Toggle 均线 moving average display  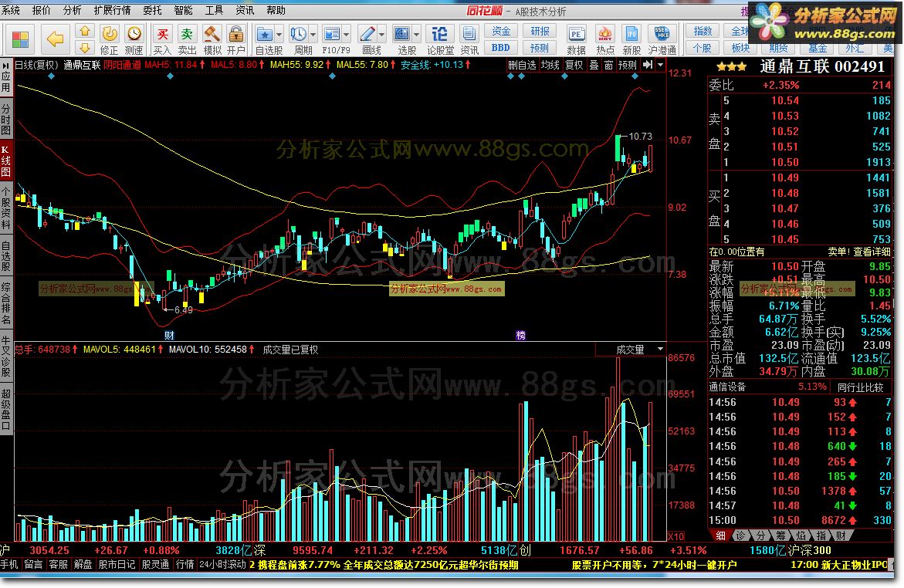point(550,65)
